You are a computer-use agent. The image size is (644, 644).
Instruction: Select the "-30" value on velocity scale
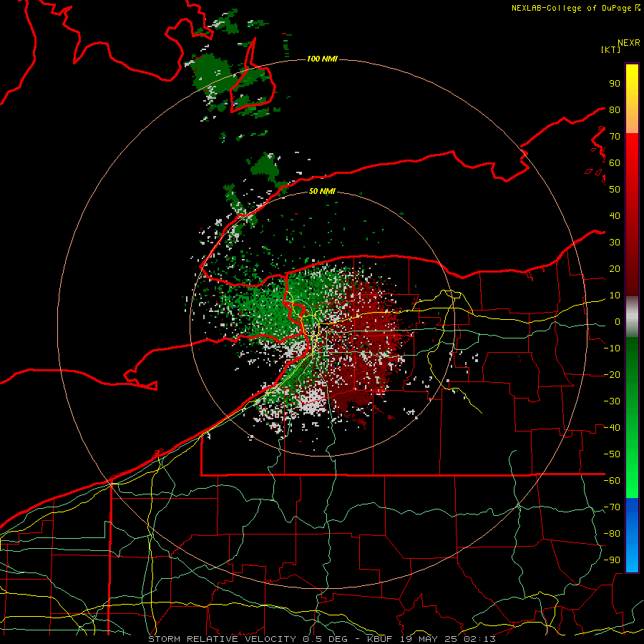point(612,401)
